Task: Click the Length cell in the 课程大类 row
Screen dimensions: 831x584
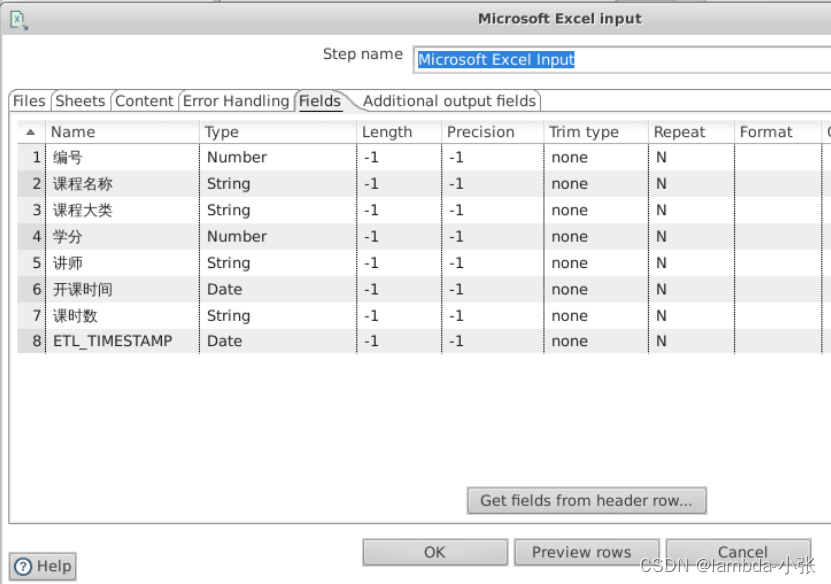Action: point(399,210)
